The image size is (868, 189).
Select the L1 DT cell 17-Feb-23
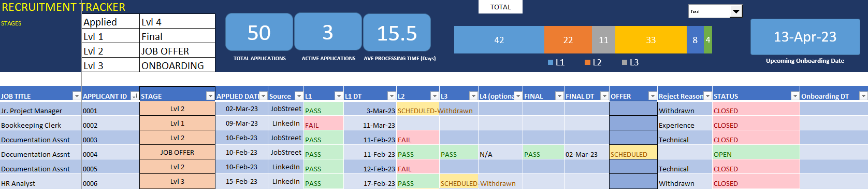[x=370, y=181]
